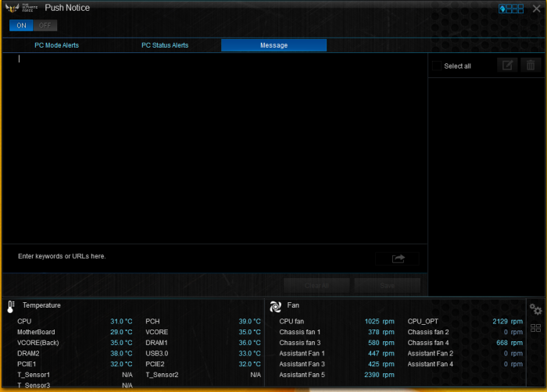Image resolution: width=547 pixels, height=392 pixels.
Task: Click the USB3.0 temperature label
Action: (157, 353)
